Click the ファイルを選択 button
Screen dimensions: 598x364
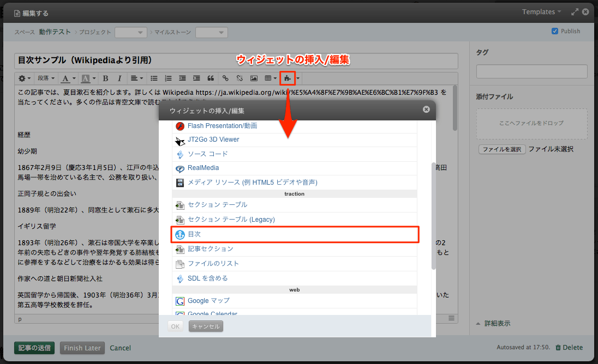click(x=502, y=149)
